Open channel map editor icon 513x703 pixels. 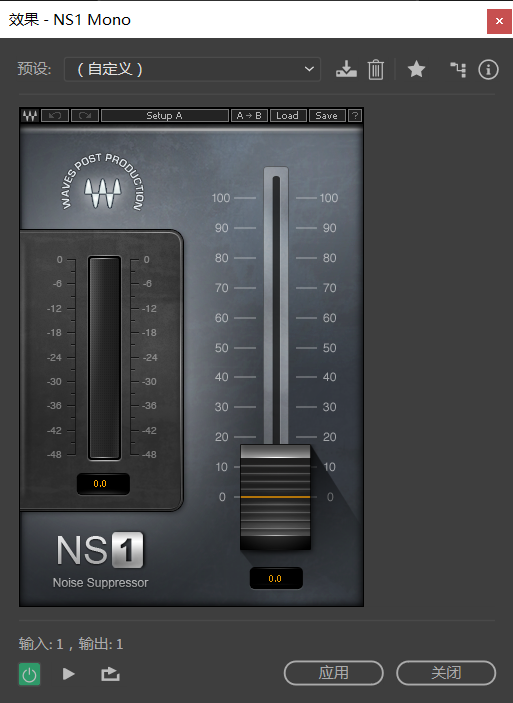coord(458,69)
